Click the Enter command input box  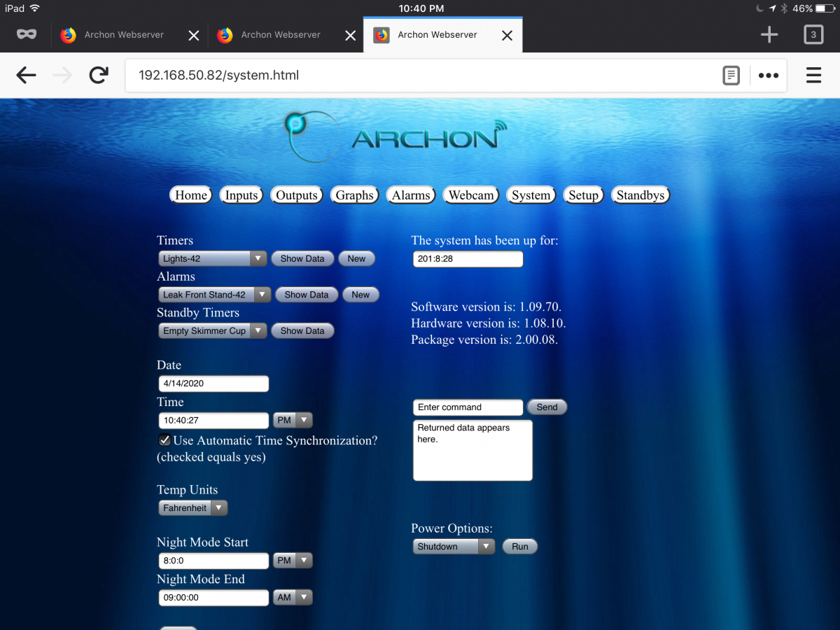click(468, 407)
